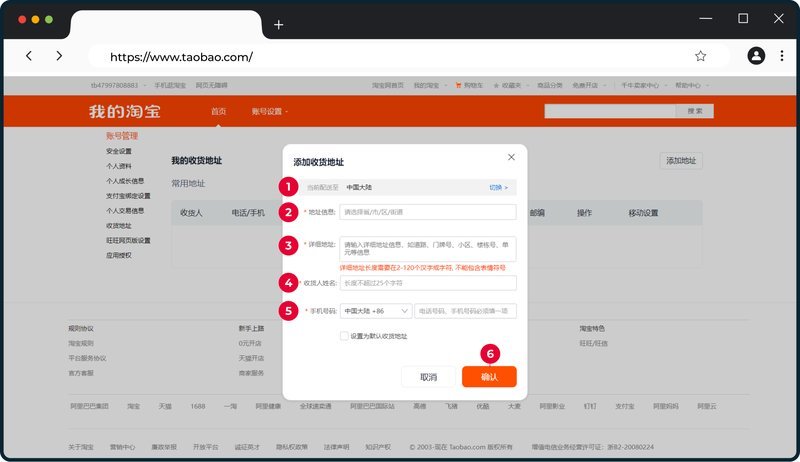Open a new tab with the plus icon

coord(279,24)
